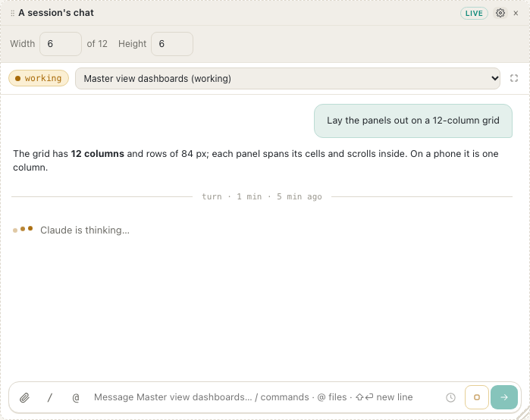Mention a file with the @ icon

point(76,397)
